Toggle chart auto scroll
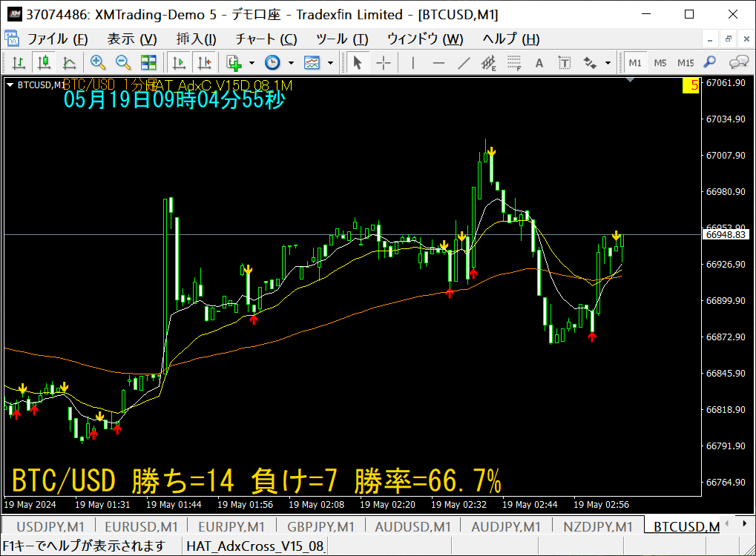756x556 pixels. (x=180, y=62)
